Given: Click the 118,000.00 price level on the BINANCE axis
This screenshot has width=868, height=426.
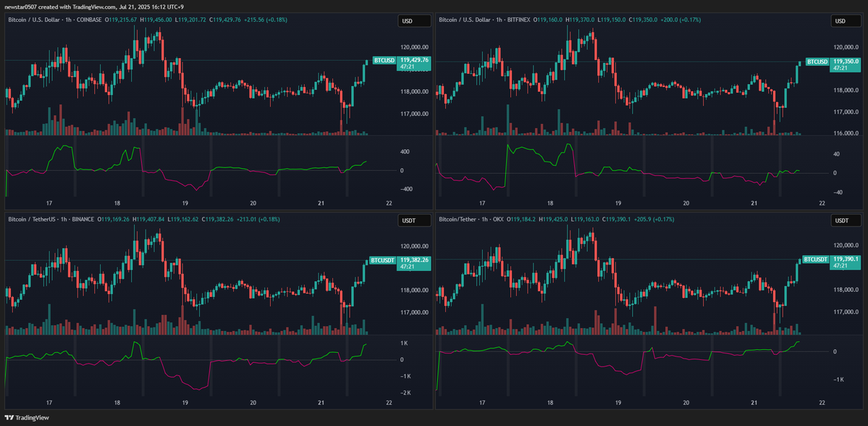Looking at the screenshot, I should point(414,290).
